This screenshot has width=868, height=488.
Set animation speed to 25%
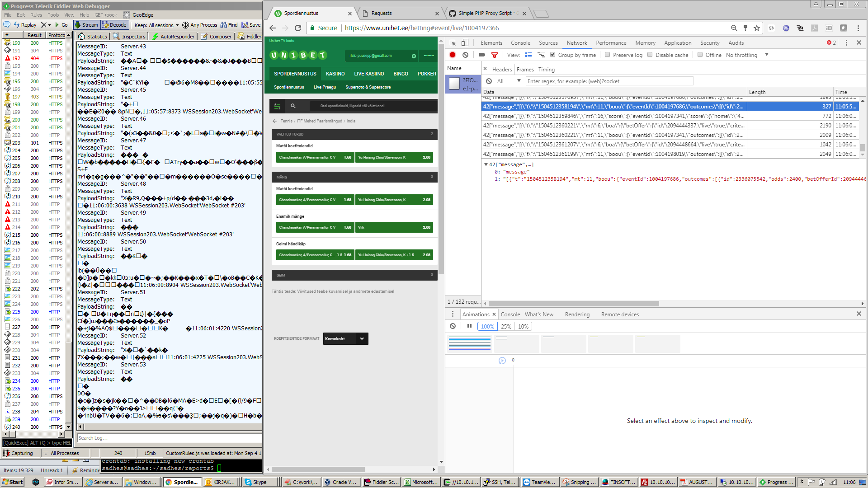coord(506,326)
